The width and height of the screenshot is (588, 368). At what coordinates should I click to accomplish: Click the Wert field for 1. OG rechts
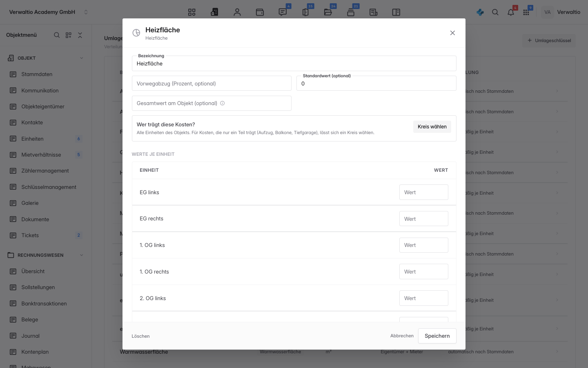coord(424,272)
